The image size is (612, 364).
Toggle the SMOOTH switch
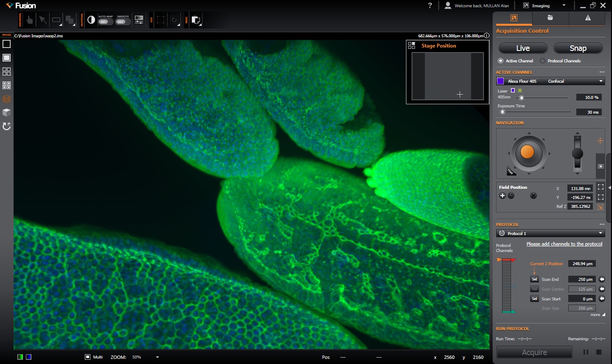[x=123, y=22]
